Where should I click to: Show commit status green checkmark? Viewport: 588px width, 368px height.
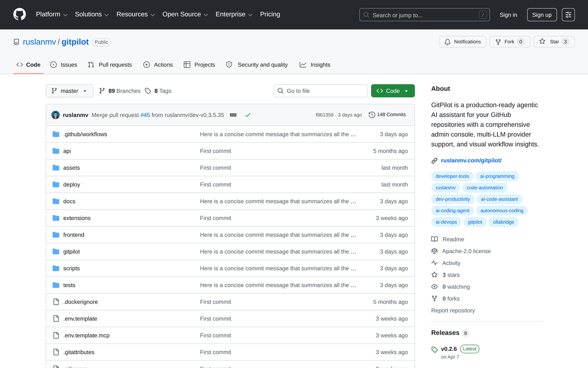pyautogui.click(x=248, y=115)
